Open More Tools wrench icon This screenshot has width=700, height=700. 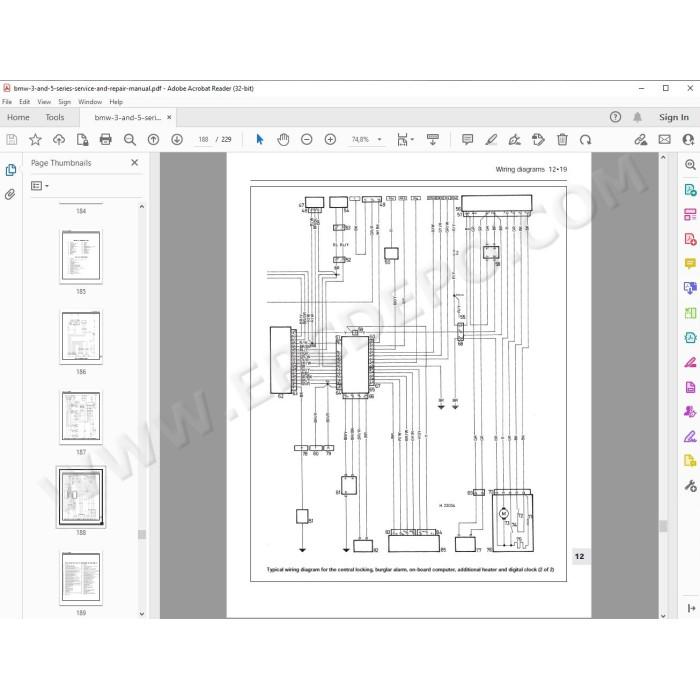690,486
